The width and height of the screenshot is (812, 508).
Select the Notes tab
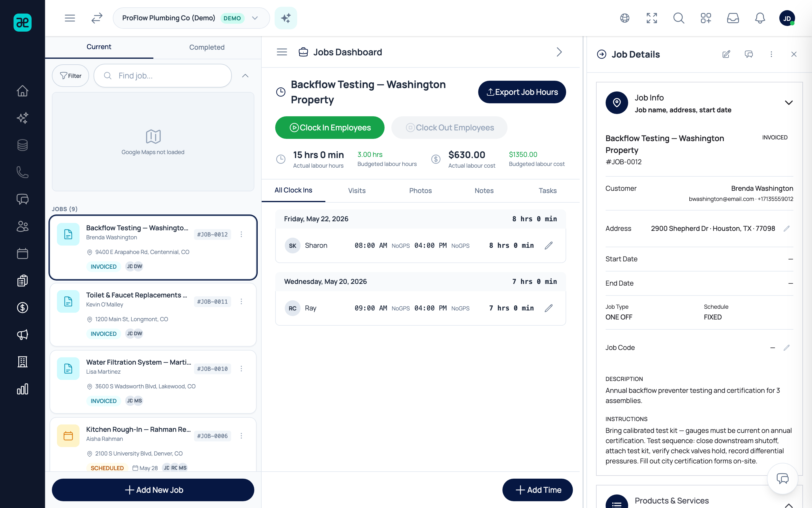pos(484,191)
